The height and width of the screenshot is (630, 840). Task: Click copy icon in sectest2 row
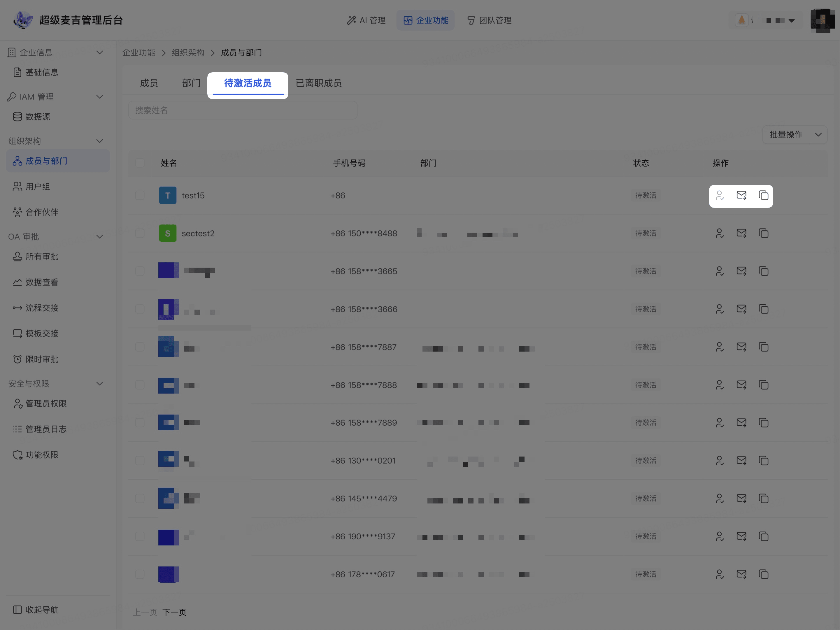pos(763,233)
